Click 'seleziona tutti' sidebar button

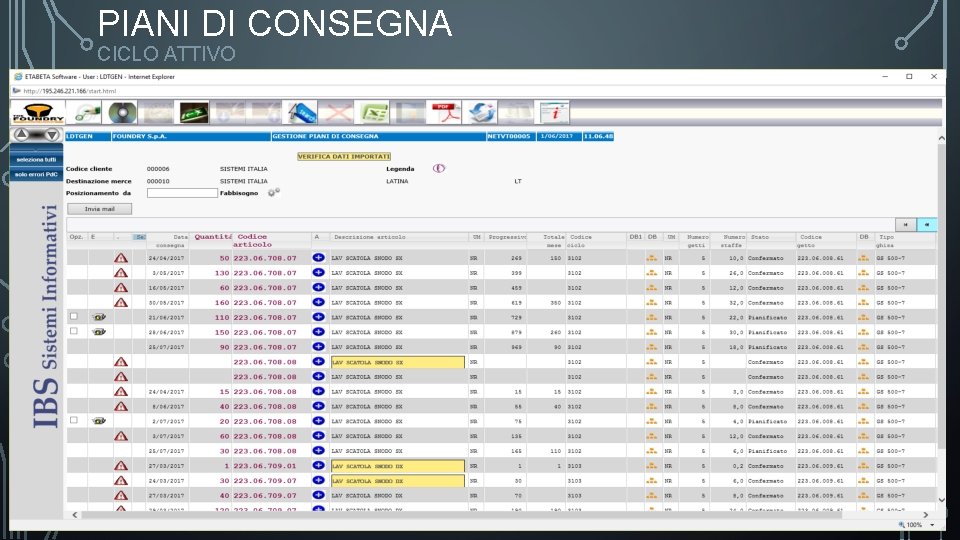click(36, 160)
